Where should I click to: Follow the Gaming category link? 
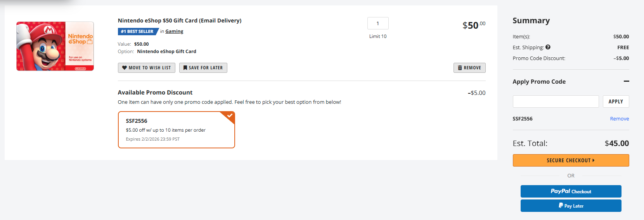[174, 31]
